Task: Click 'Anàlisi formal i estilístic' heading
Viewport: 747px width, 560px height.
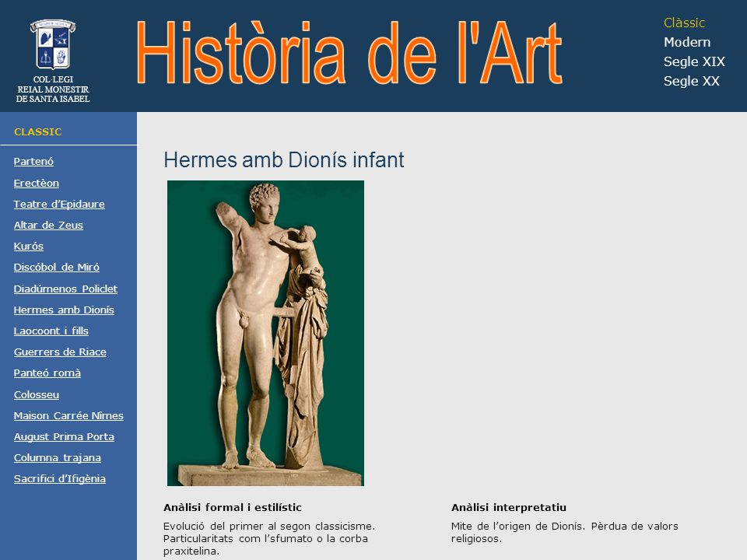Action: (233, 508)
